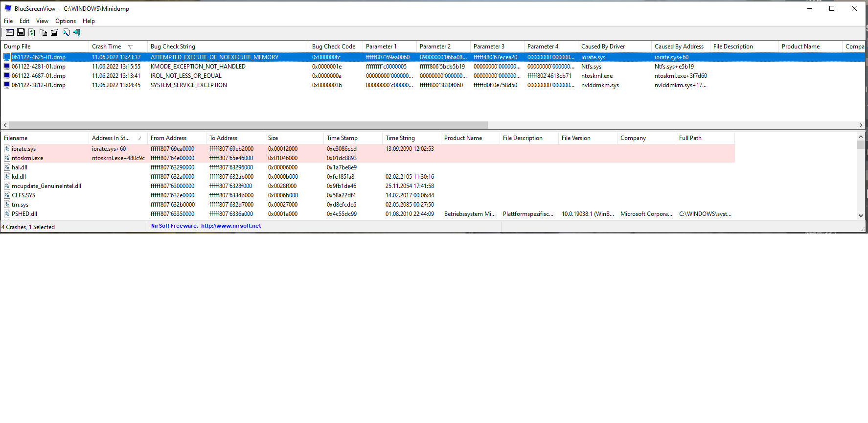Screen dimensions: 868x423
Task: Sort by Bug Check String column header
Action: pyautogui.click(x=228, y=47)
